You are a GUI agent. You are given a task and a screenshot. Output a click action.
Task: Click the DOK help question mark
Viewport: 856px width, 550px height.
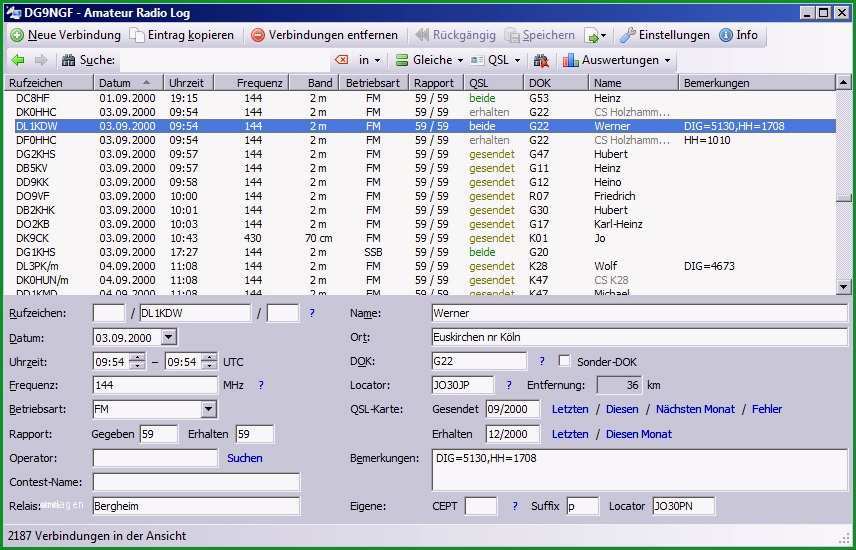tap(542, 361)
